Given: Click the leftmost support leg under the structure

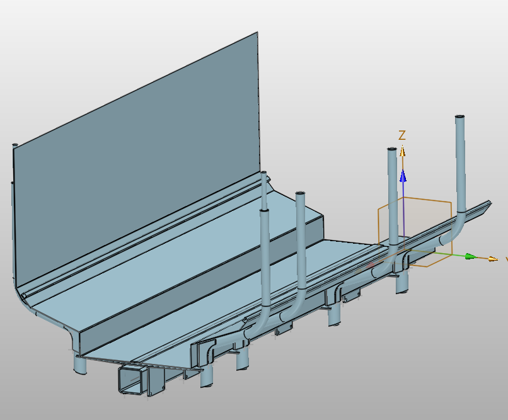Looking at the screenshot, I should [79, 363].
